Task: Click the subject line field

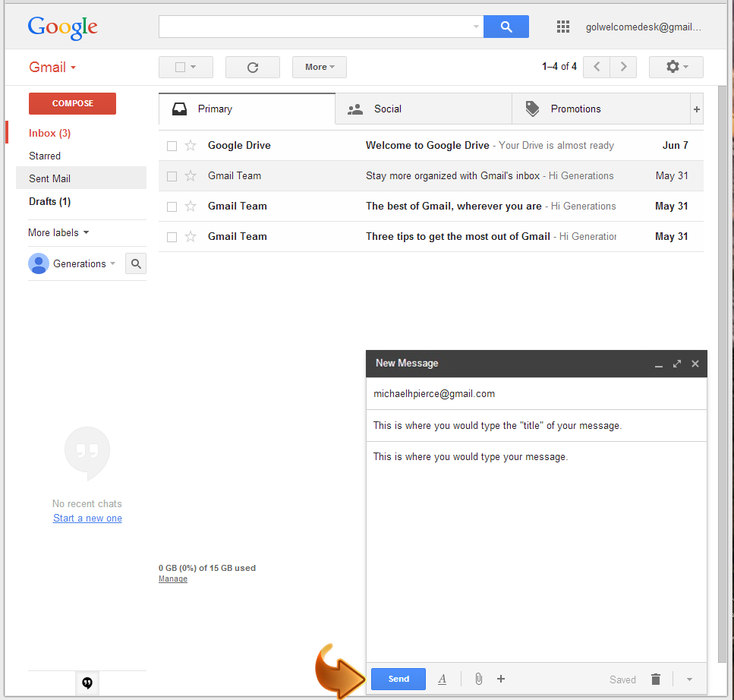Action: coord(537,426)
